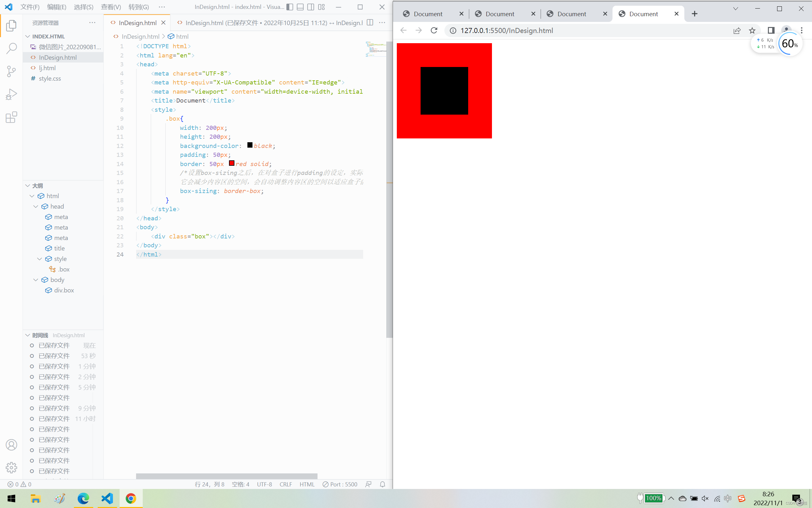Screen dimensions: 812x508
Task: Collapse the 时间线 timeline section
Action: (x=28, y=335)
